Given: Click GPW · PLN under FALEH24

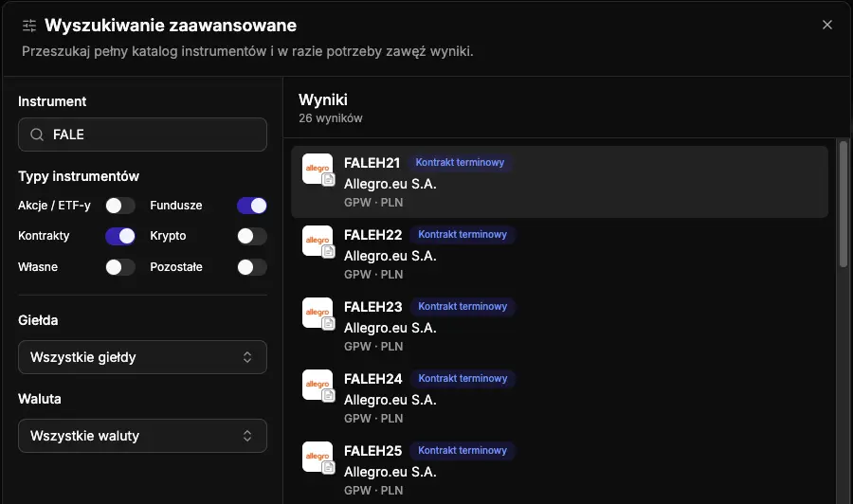Looking at the screenshot, I should tap(373, 419).
